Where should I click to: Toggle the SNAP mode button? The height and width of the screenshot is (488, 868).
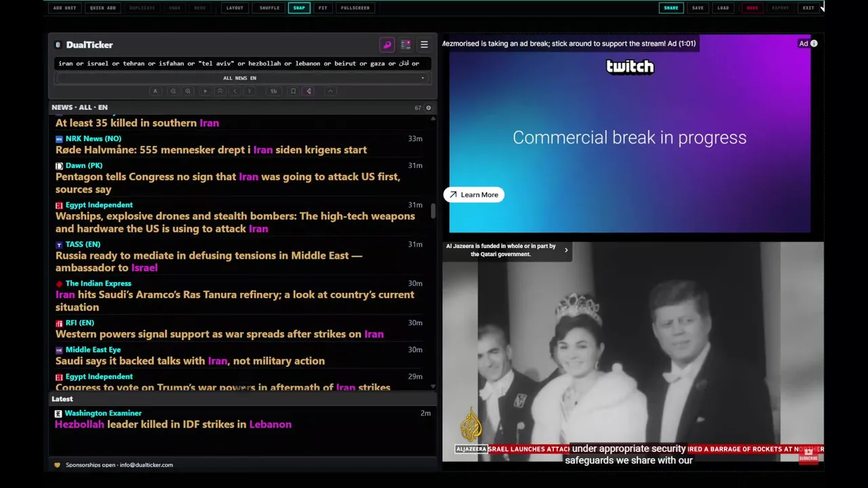[299, 8]
